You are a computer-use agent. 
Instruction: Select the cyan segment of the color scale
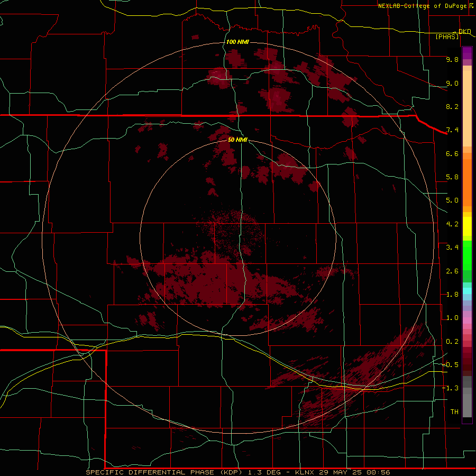[467, 291]
